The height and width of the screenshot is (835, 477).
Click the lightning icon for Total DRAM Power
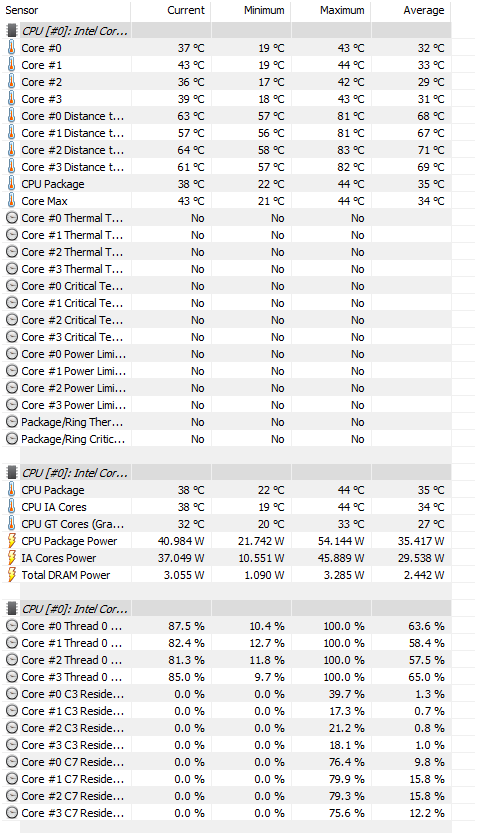point(12,575)
